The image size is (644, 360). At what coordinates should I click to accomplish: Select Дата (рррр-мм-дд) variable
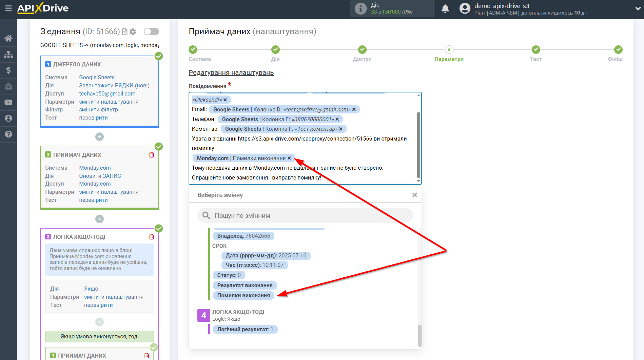(x=266, y=256)
